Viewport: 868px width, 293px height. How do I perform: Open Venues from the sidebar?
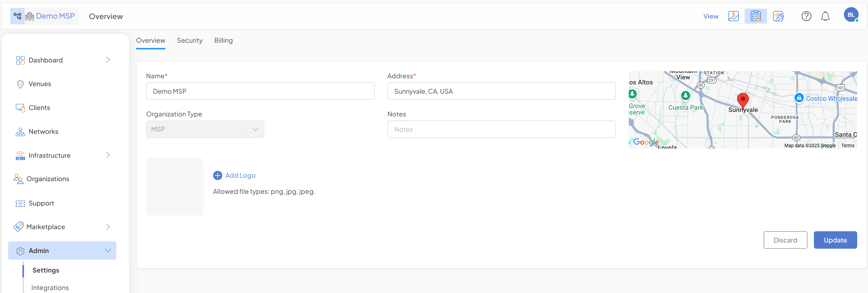[40, 84]
